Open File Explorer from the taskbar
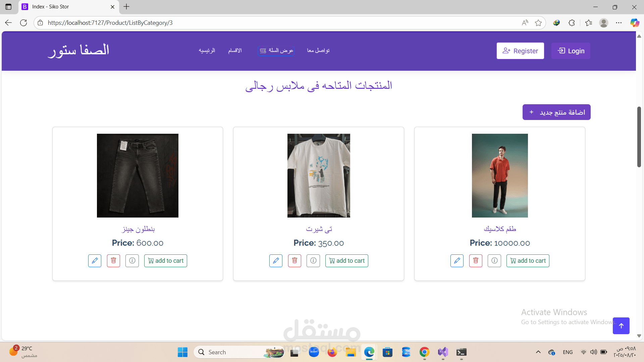 (x=351, y=352)
